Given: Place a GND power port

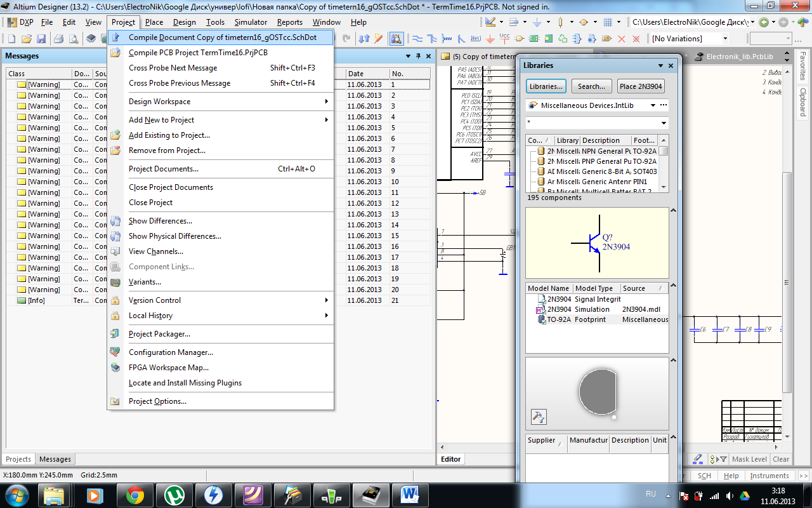Looking at the screenshot, I should [492, 39].
